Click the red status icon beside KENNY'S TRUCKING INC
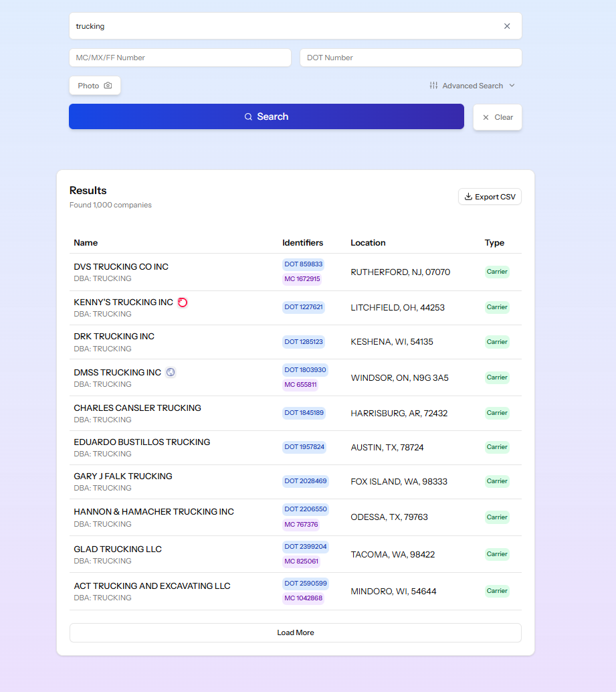 tap(182, 302)
